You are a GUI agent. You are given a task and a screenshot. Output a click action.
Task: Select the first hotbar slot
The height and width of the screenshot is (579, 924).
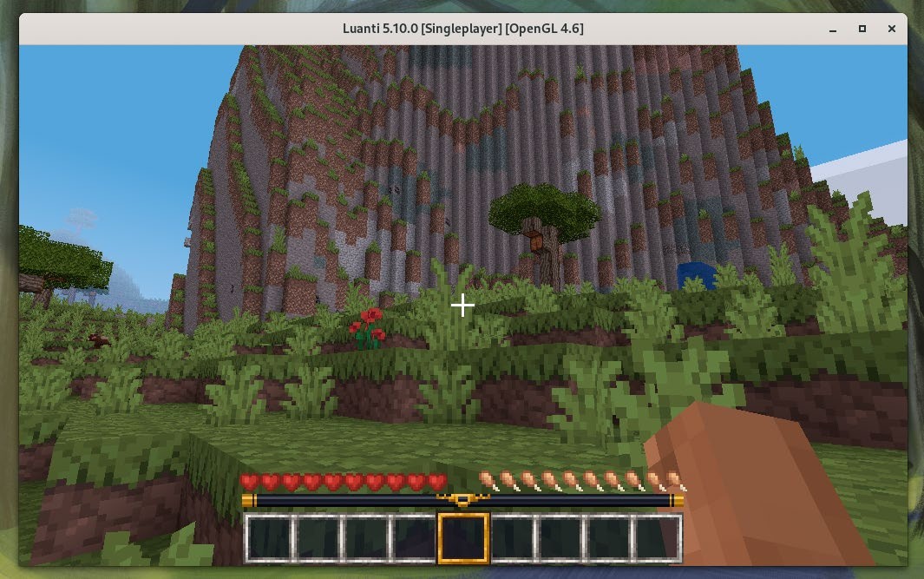(269, 538)
